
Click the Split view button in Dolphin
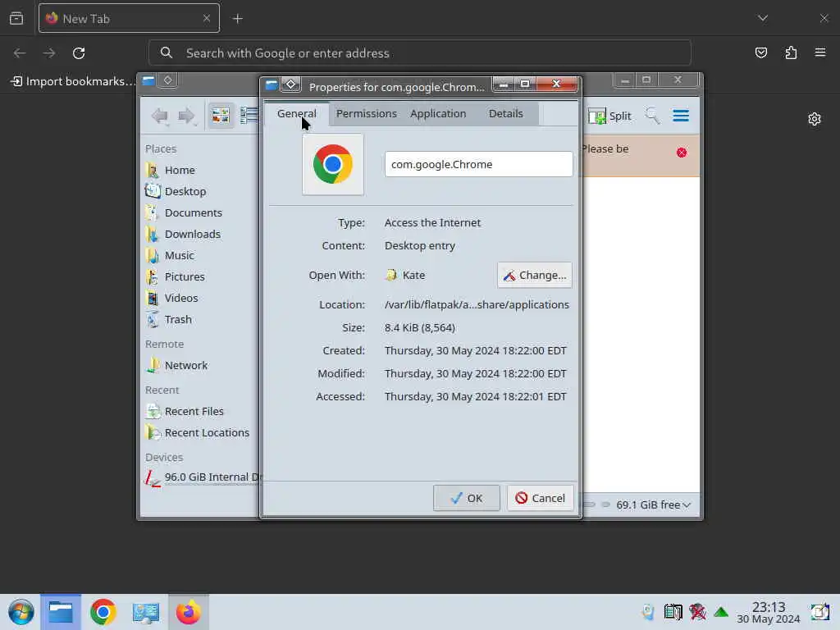(609, 116)
